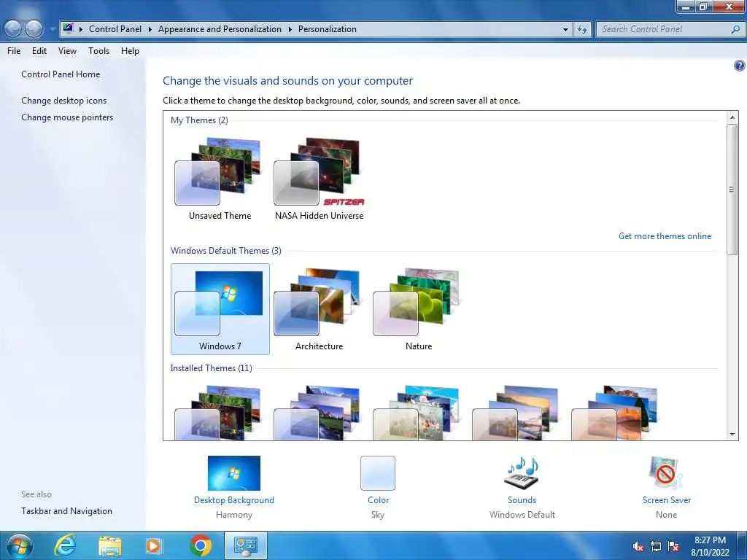The width and height of the screenshot is (747, 560).
Task: Click the search magnifier icon
Action: coord(735,29)
